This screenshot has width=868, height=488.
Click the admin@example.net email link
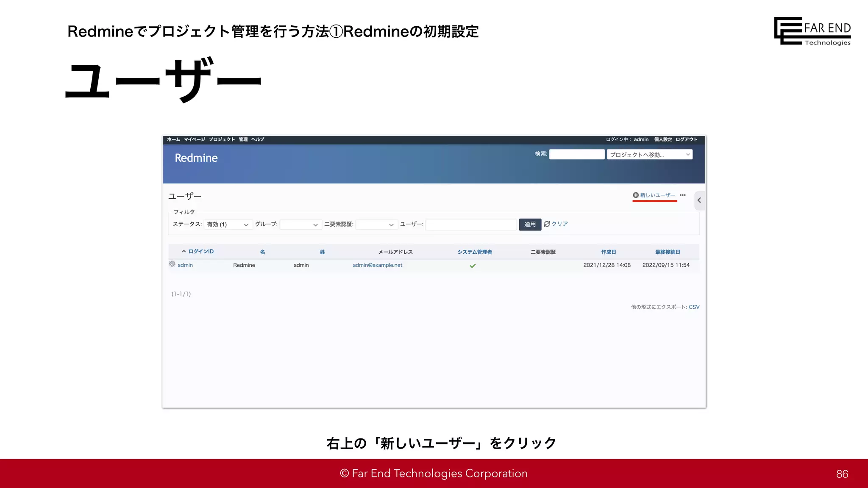[x=378, y=265]
